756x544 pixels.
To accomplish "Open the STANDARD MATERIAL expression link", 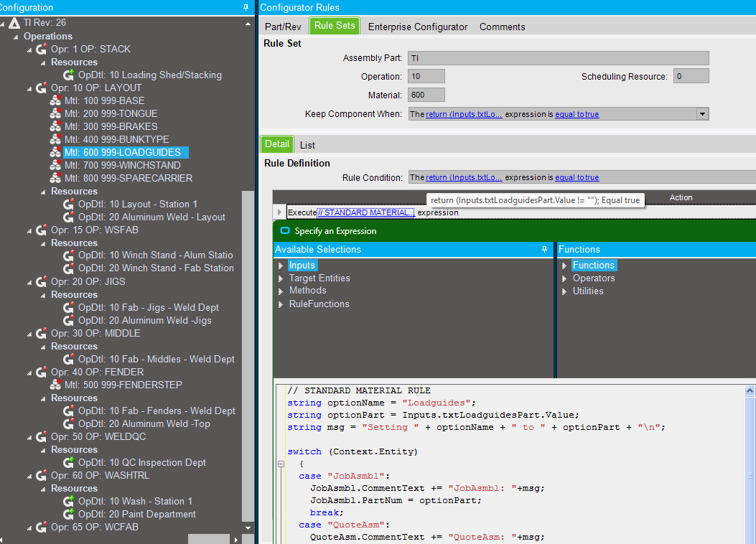I will coord(365,212).
